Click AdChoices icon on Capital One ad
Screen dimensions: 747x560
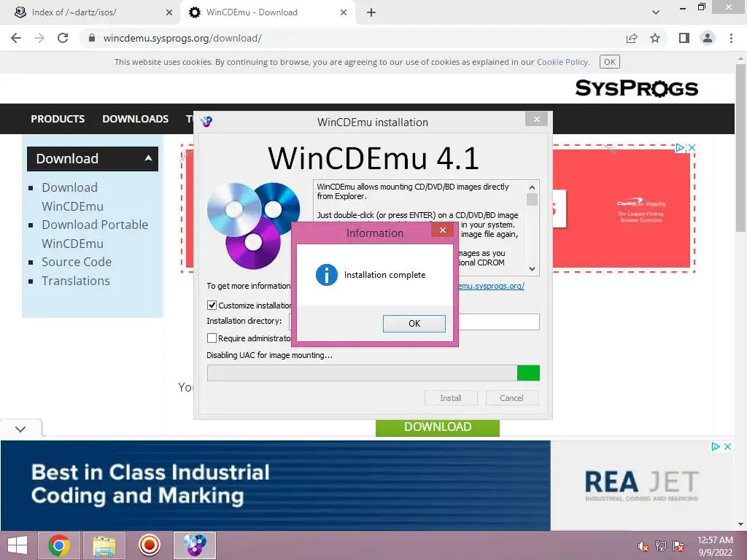tap(681, 147)
